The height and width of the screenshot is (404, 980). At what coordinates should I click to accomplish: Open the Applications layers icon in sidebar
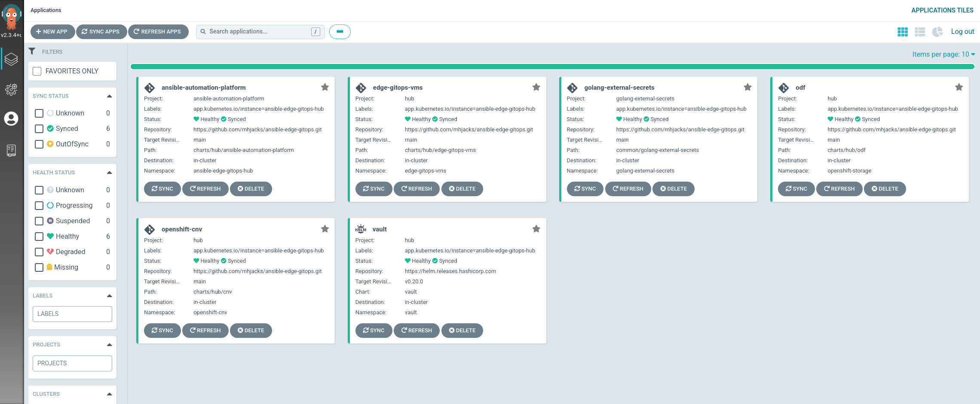point(11,59)
